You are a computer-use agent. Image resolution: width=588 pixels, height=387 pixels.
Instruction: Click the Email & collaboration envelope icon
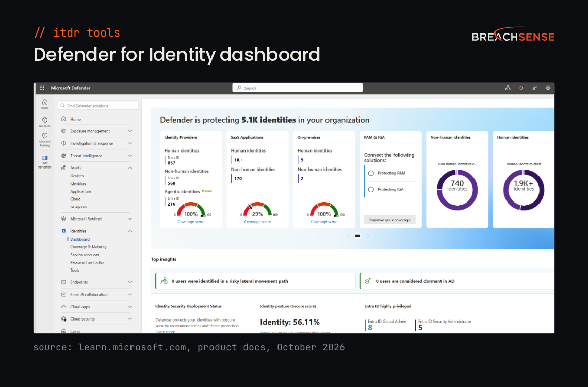(x=63, y=294)
